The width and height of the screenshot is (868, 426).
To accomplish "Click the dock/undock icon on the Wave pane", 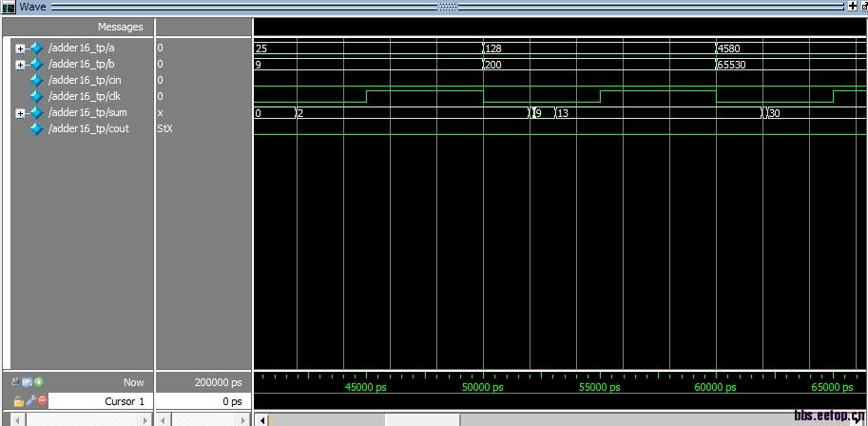I will point(864,6).
